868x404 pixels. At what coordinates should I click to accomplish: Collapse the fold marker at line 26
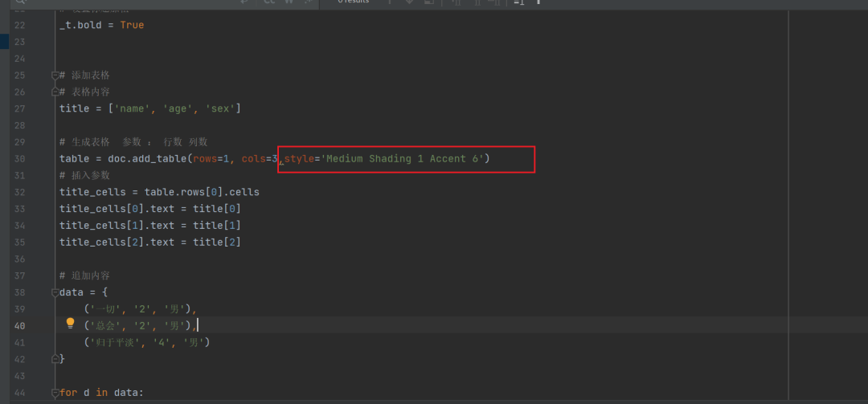pyautogui.click(x=55, y=92)
